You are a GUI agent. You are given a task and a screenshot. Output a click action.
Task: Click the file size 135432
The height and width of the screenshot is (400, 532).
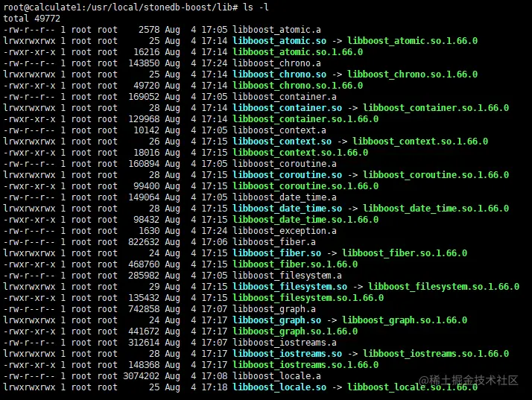coord(144,299)
